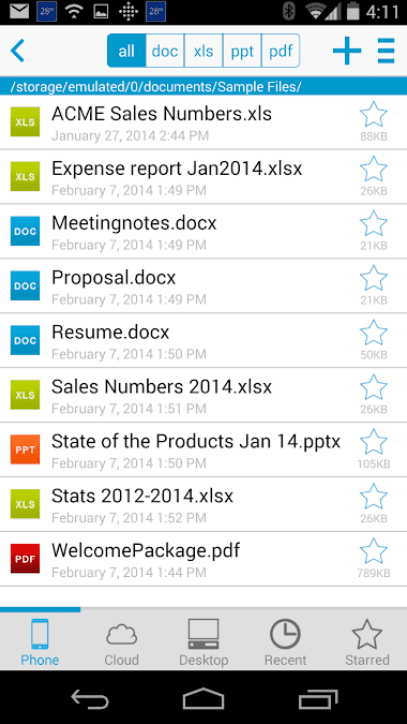This screenshot has height=724, width=407.
Task: Tap the blue plus add icon
Action: pyautogui.click(x=347, y=50)
